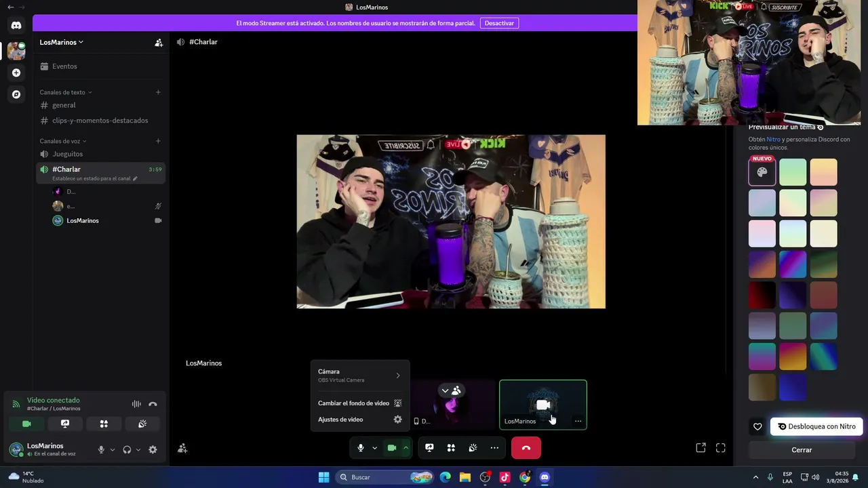Set a status for the #Charlar channel
This screenshot has height=488, width=868.
[x=95, y=179]
